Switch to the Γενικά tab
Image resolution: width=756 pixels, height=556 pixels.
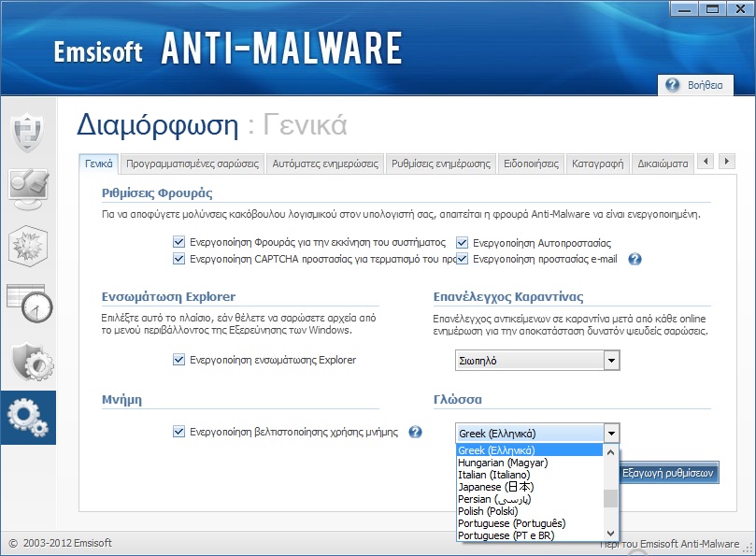99,164
